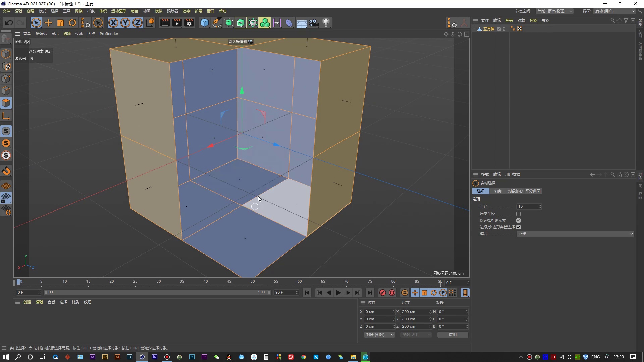
Task: Open the 模式 正常 dropdown
Action: (x=575, y=234)
